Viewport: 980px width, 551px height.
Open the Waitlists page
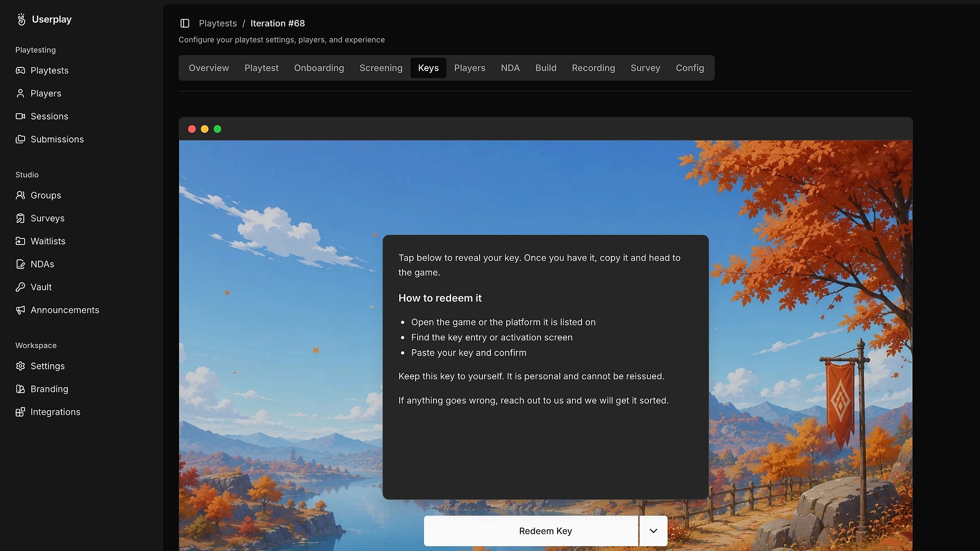48,241
